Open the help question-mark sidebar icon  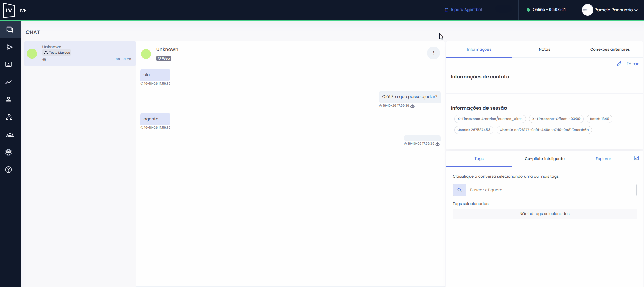9,170
